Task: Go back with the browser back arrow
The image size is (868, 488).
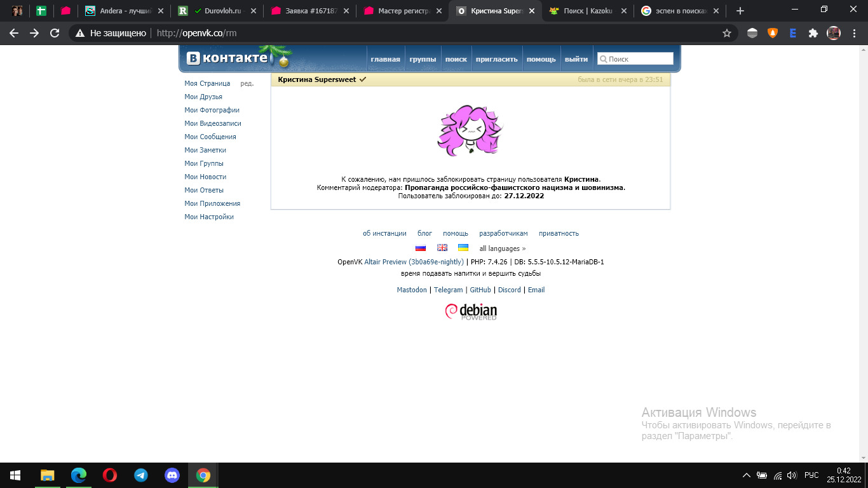Action: (x=14, y=33)
